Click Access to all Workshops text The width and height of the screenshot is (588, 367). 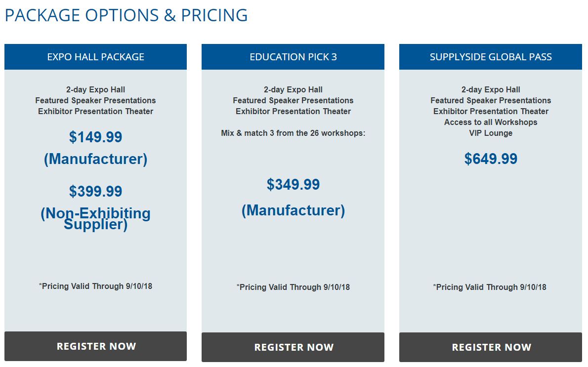491,122
